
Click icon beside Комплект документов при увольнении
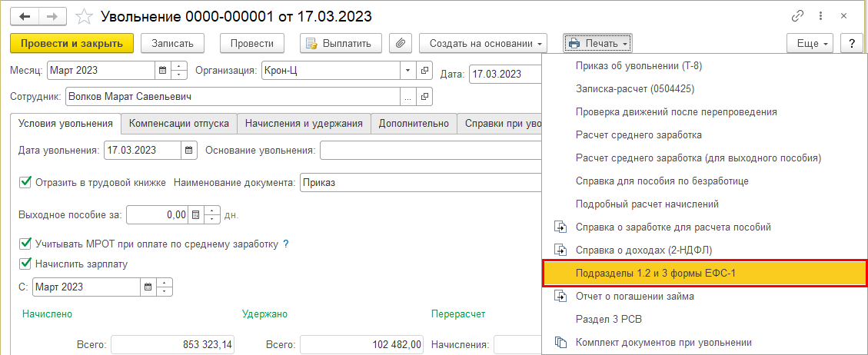[560, 342]
